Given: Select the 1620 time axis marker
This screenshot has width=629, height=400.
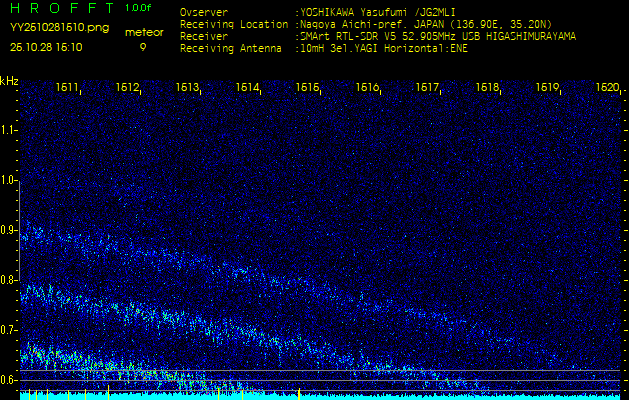Looking at the screenshot, I should [607, 88].
